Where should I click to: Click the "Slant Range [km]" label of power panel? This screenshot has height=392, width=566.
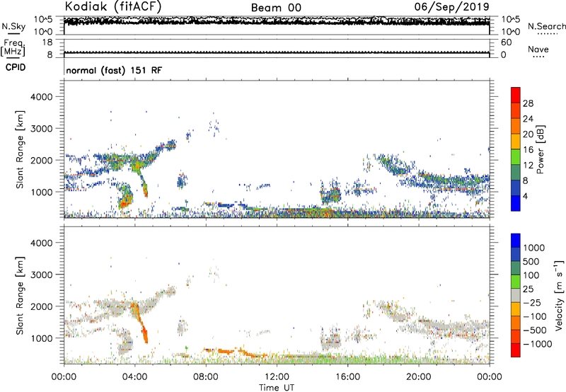click(20, 149)
